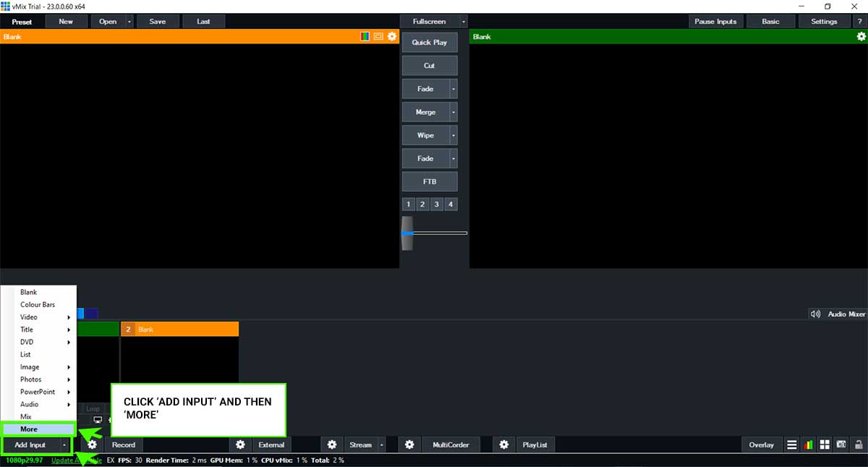Viewport: 868px width, 467px height.
Task: Click the Save preset button
Action: [157, 22]
